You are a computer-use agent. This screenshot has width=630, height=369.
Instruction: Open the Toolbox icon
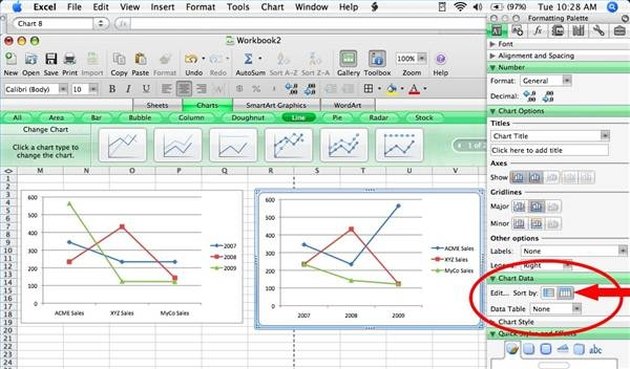pyautogui.click(x=377, y=59)
